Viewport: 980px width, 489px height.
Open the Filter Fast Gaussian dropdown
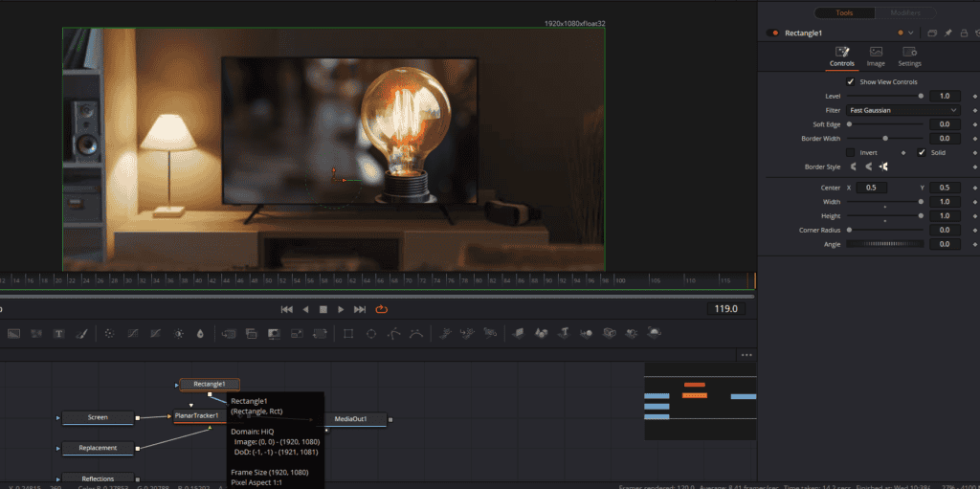902,110
